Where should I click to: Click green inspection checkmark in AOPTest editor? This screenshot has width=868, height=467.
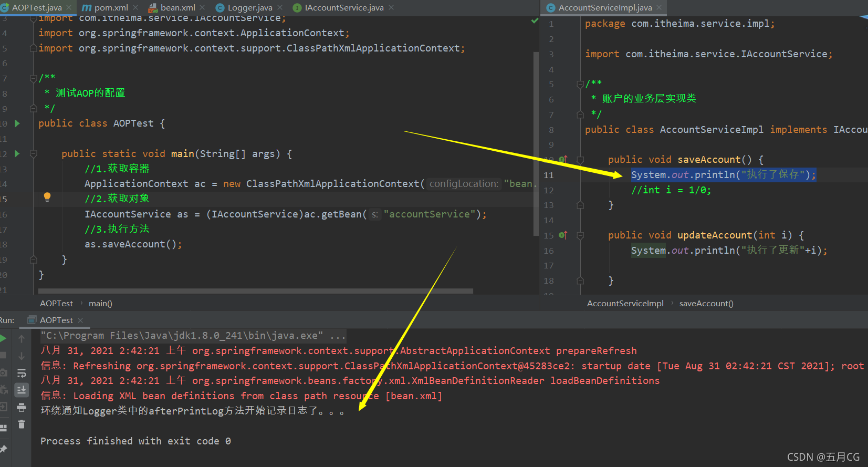point(535,21)
